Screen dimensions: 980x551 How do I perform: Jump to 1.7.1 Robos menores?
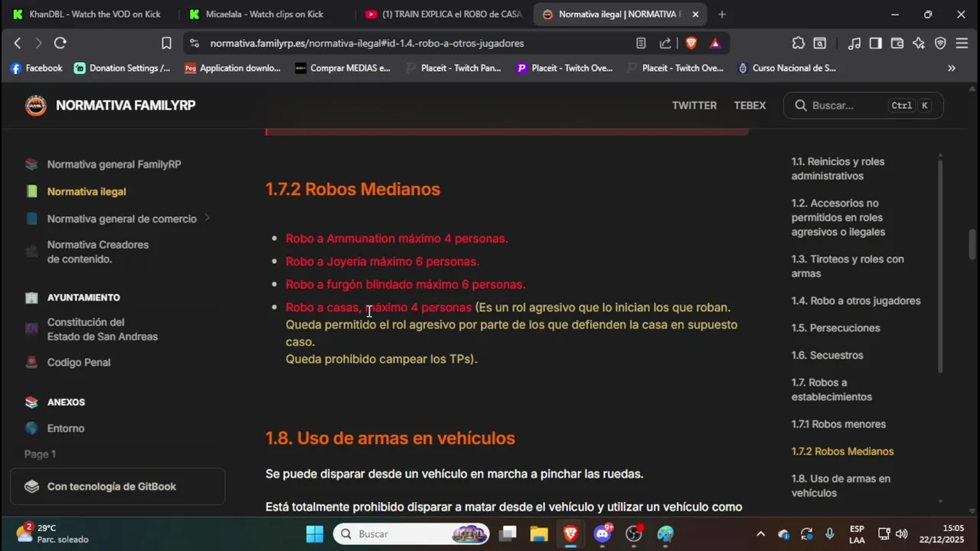point(838,424)
